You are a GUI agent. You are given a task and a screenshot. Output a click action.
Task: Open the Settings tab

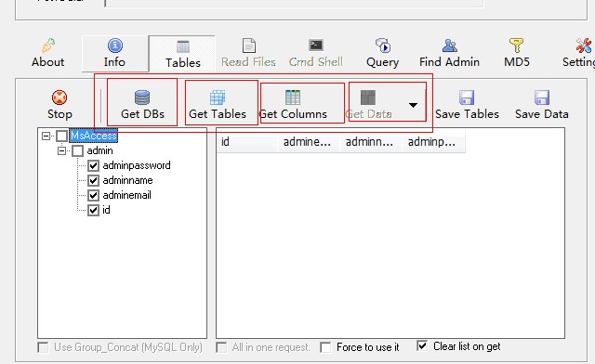coord(579,54)
